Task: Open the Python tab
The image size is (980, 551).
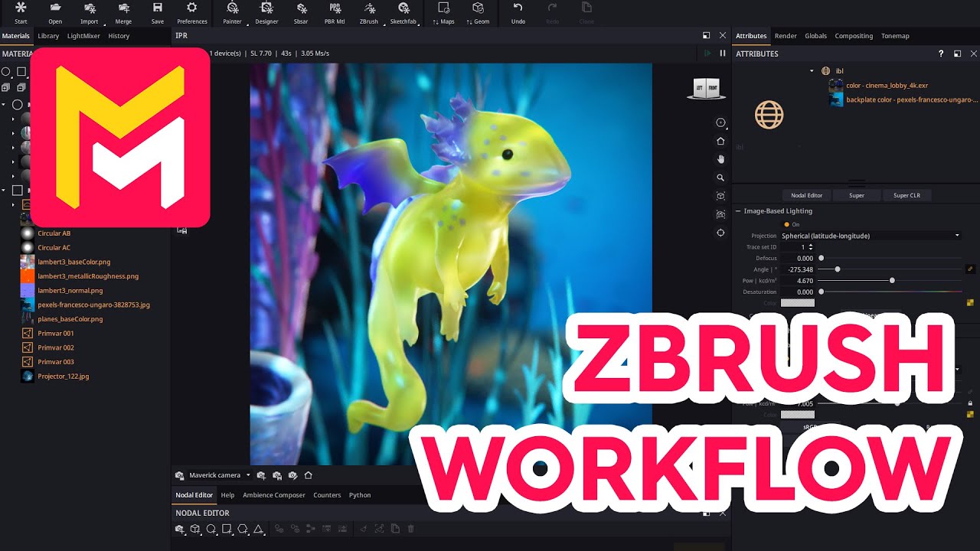Action: [360, 495]
